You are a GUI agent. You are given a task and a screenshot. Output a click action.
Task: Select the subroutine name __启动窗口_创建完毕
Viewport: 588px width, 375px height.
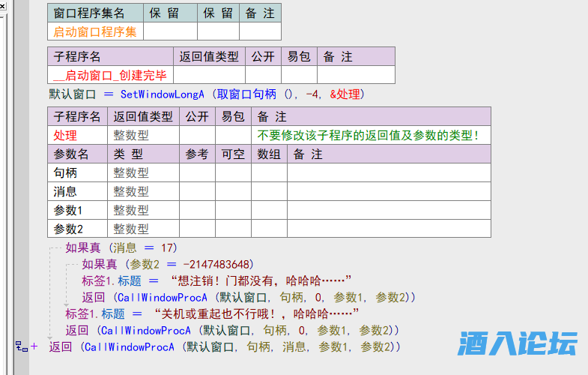[110, 75]
